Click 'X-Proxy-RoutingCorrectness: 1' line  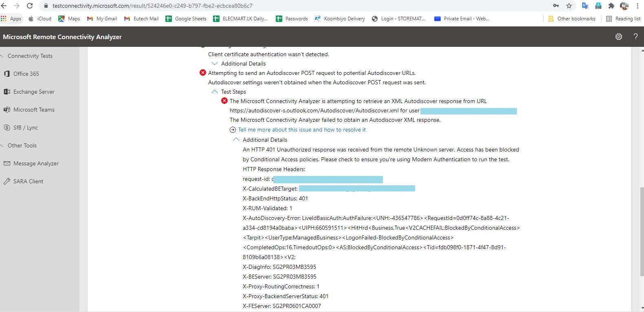click(281, 286)
